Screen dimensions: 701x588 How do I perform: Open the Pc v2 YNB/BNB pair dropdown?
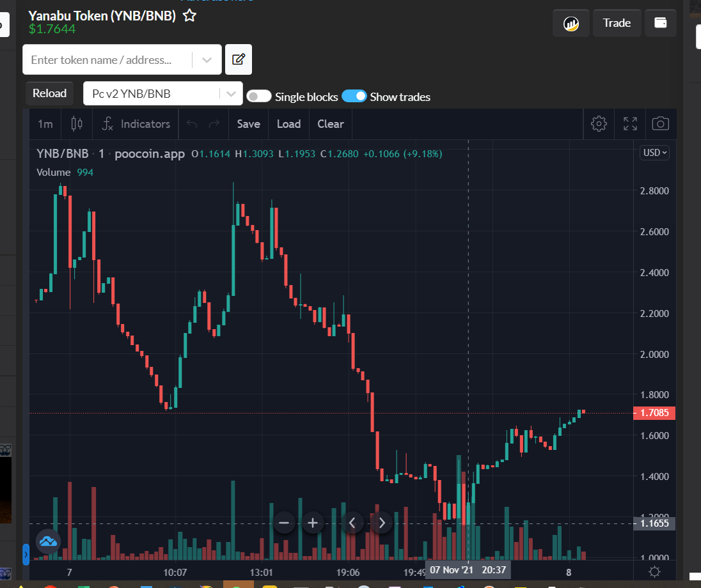[162, 93]
